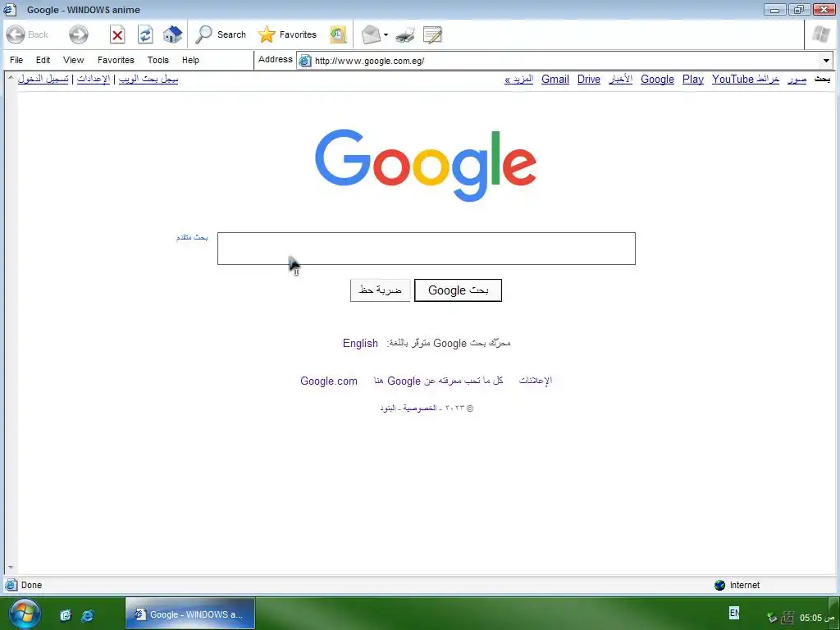Image resolution: width=840 pixels, height=630 pixels.
Task: Open the Favorites menu
Action: [x=116, y=60]
